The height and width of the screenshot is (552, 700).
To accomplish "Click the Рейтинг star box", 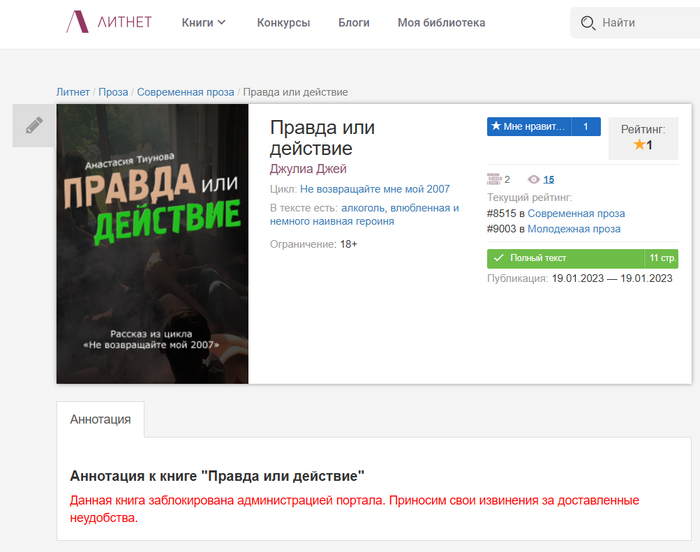I will click(x=643, y=138).
